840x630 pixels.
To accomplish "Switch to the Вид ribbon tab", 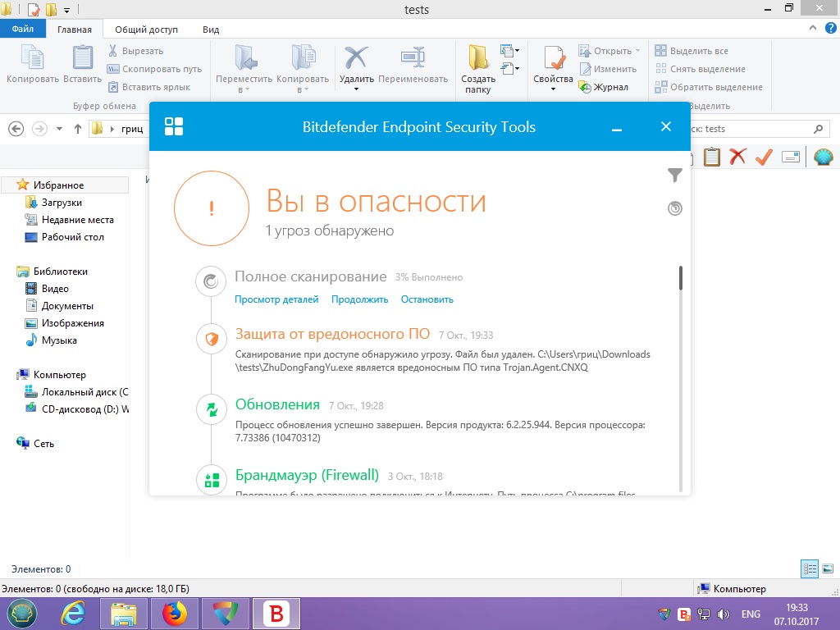I will pos(211,30).
